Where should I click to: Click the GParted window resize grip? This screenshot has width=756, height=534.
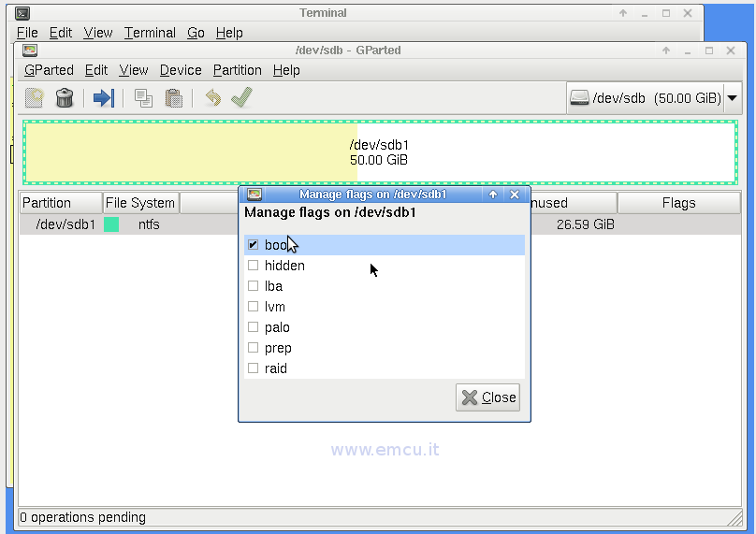[734, 517]
